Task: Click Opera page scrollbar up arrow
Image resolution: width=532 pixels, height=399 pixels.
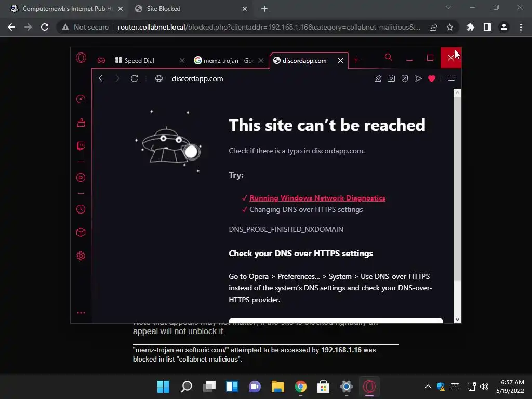Action: pyautogui.click(x=457, y=92)
